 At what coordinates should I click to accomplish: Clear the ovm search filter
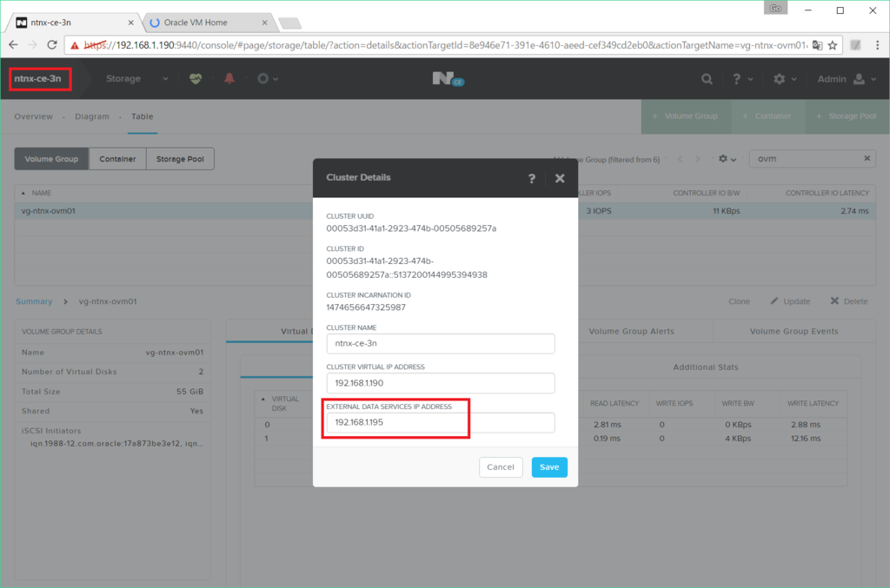pos(867,159)
